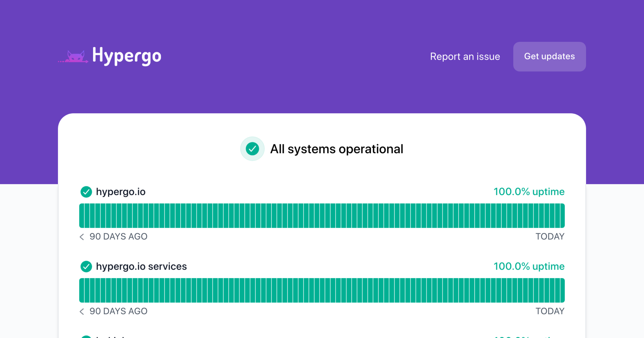Click the All systems operational heading

click(x=336, y=149)
